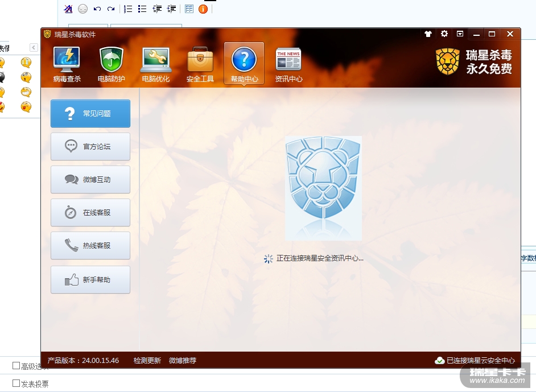Open 热线客服 hotline support
The width and height of the screenshot is (536, 392).
90,245
